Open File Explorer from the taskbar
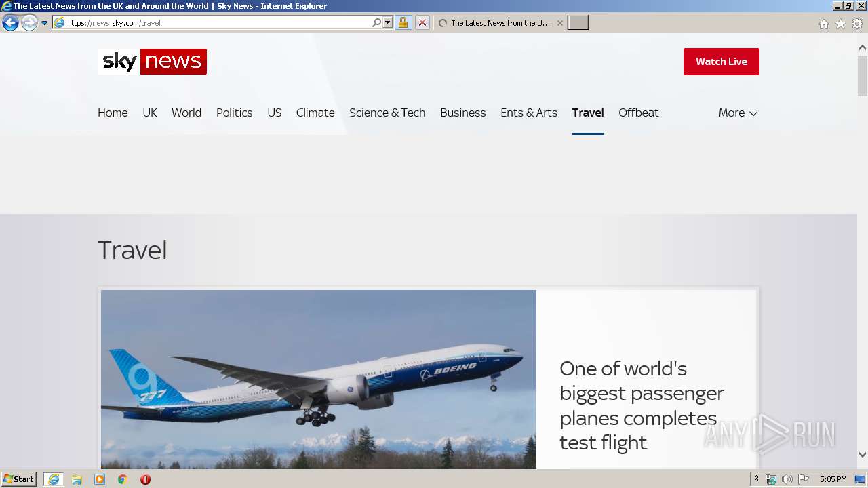Image resolution: width=868 pixels, height=488 pixels. (x=77, y=479)
